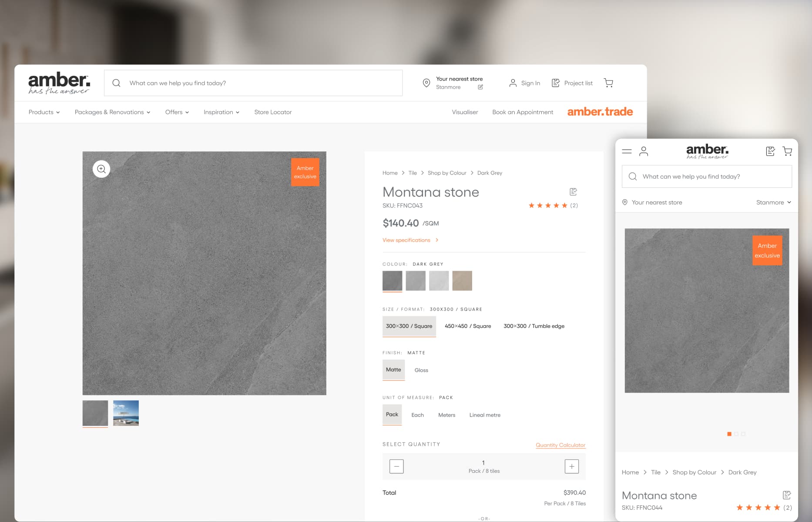The width and height of the screenshot is (812, 522).
Task: Open the Stanmore store dropdown on mobile
Action: pyautogui.click(x=773, y=202)
